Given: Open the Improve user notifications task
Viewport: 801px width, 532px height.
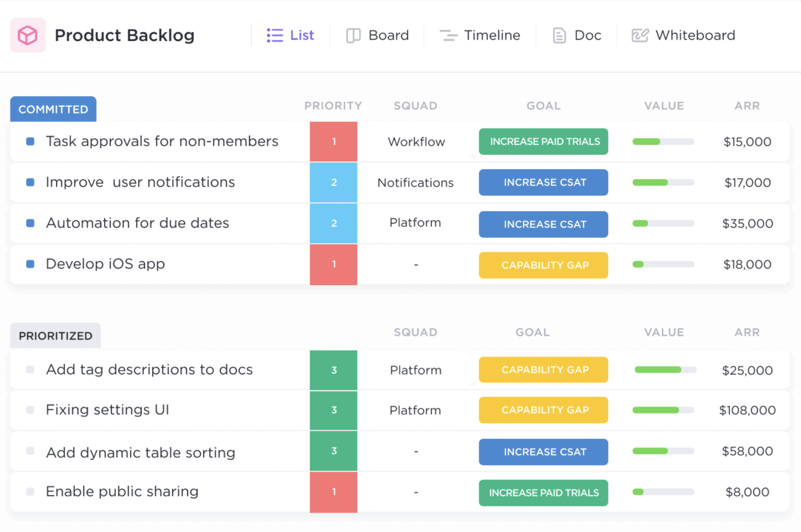Looking at the screenshot, I should click(140, 182).
